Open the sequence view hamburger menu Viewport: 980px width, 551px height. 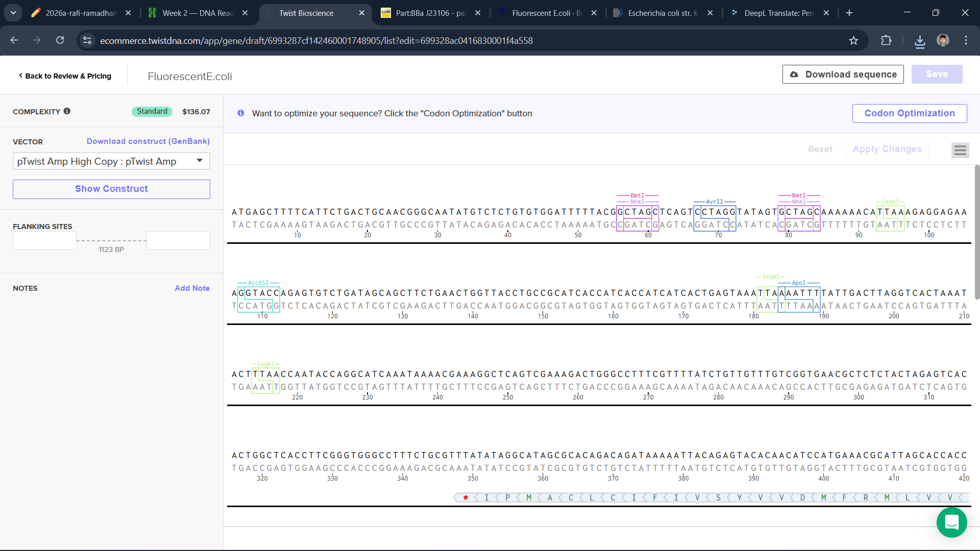960,150
